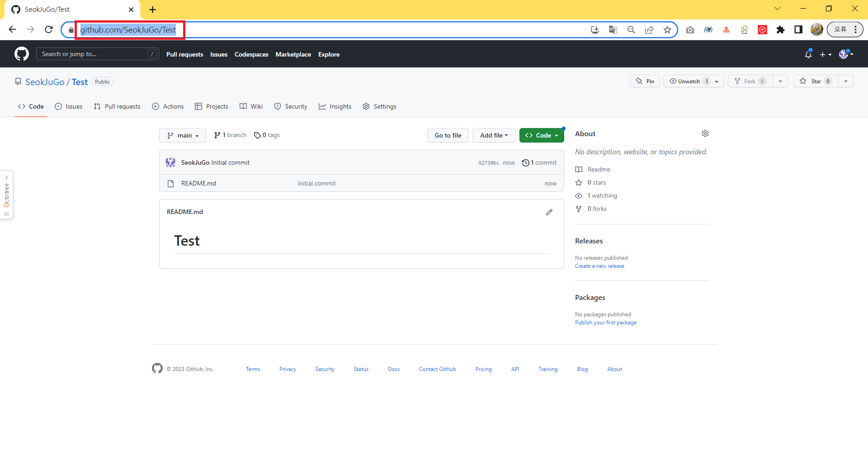This screenshot has height=466, width=868.
Task: View the 1 commit history link
Action: (x=539, y=162)
